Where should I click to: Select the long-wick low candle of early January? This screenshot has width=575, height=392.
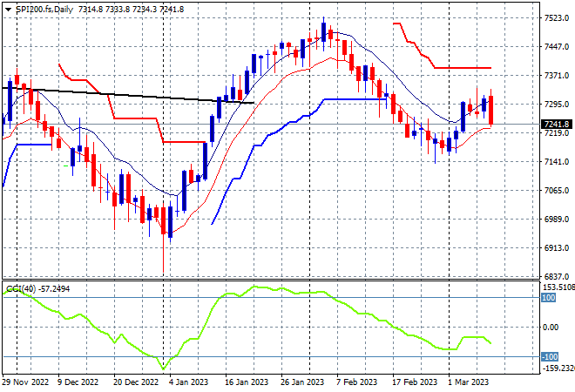coord(163,240)
